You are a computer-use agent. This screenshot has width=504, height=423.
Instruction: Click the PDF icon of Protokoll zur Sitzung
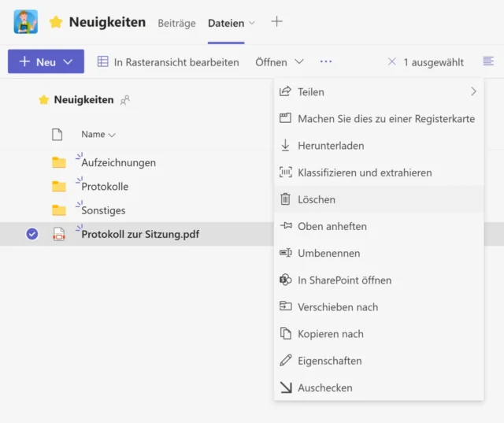click(59, 234)
